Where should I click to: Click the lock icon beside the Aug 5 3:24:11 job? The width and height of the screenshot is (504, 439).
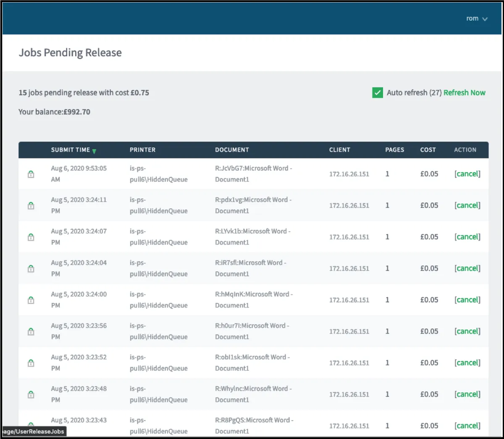click(x=31, y=205)
